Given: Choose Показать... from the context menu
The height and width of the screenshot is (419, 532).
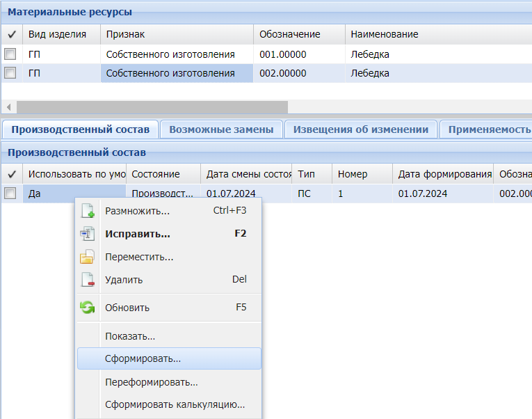Looking at the screenshot, I should point(130,336).
